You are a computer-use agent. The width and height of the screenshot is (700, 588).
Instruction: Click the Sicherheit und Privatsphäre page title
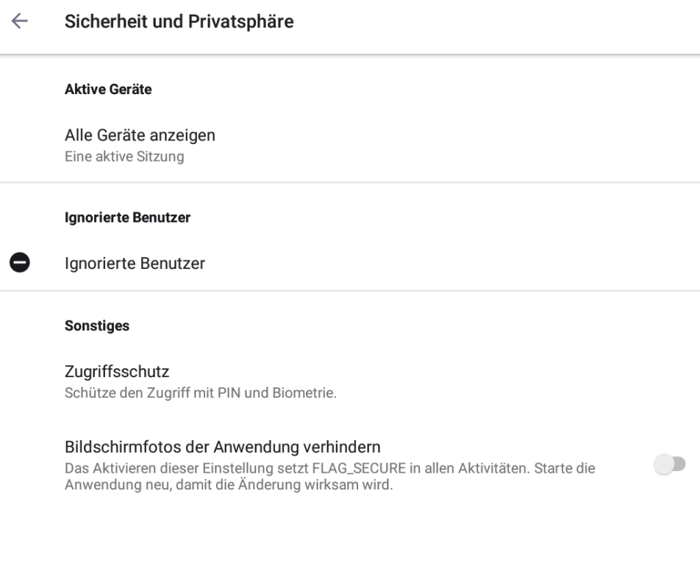(179, 22)
